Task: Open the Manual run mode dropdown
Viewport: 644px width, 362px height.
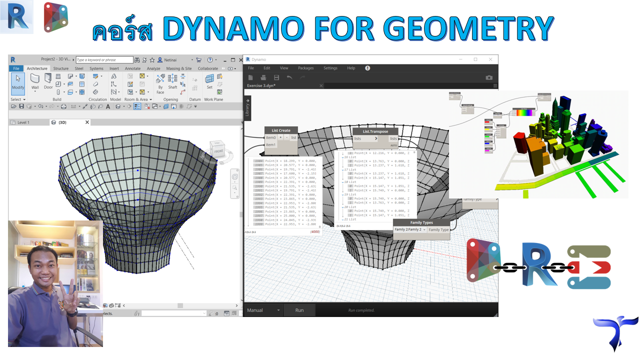Action: (x=263, y=310)
